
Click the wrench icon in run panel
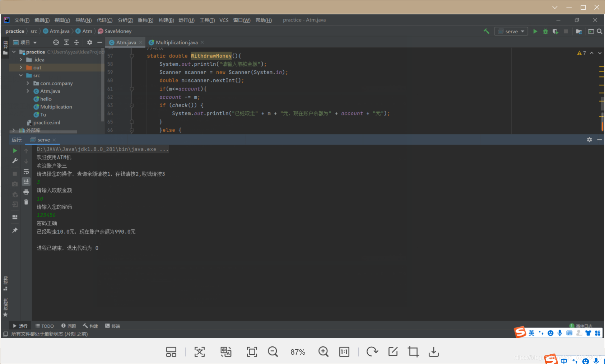click(x=15, y=161)
